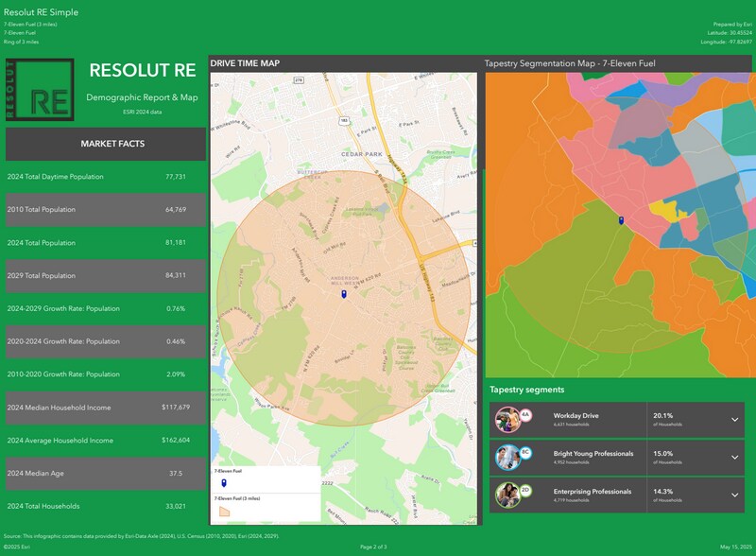This screenshot has height=556, width=756.
Task: Click the 3-mile ring symbol in legend
Action: click(223, 510)
